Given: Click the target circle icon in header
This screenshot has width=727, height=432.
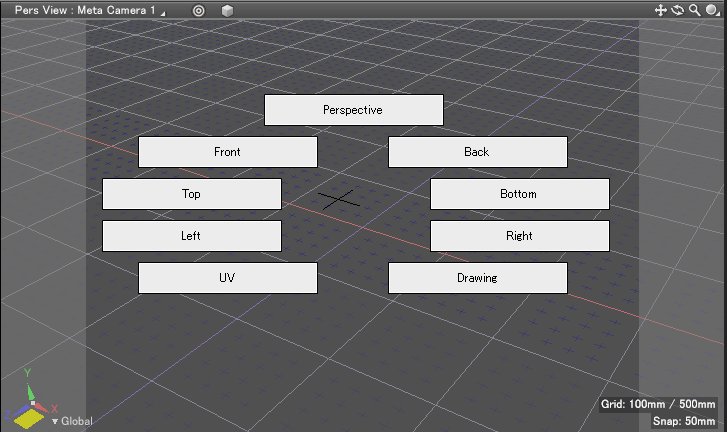Looking at the screenshot, I should [x=198, y=11].
